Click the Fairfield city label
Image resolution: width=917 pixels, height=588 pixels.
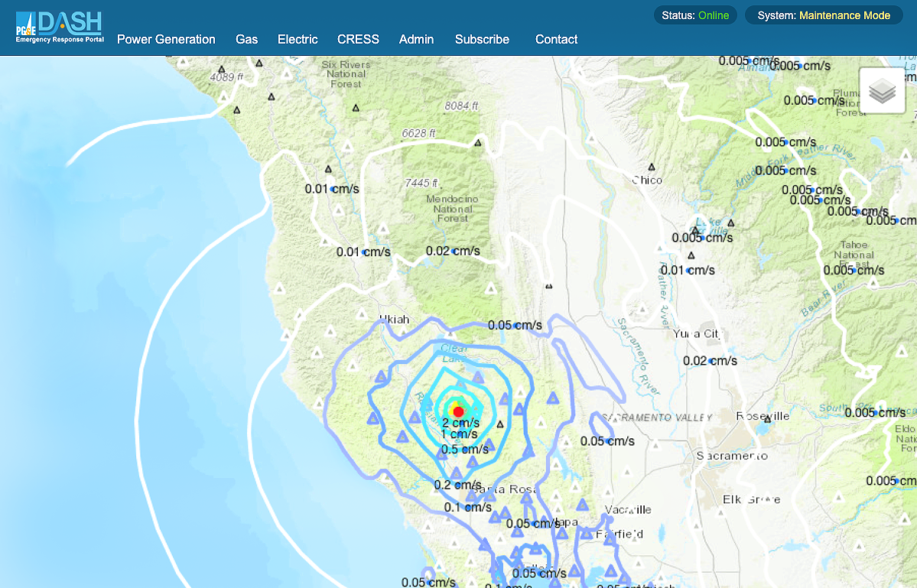[x=619, y=534]
